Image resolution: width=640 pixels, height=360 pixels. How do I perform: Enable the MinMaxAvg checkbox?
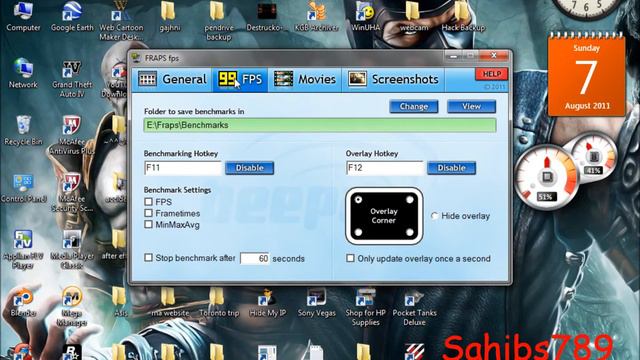(x=149, y=224)
